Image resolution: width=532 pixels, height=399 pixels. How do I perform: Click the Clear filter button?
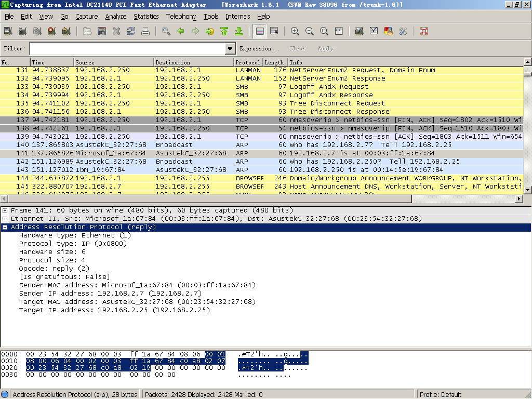297,48
